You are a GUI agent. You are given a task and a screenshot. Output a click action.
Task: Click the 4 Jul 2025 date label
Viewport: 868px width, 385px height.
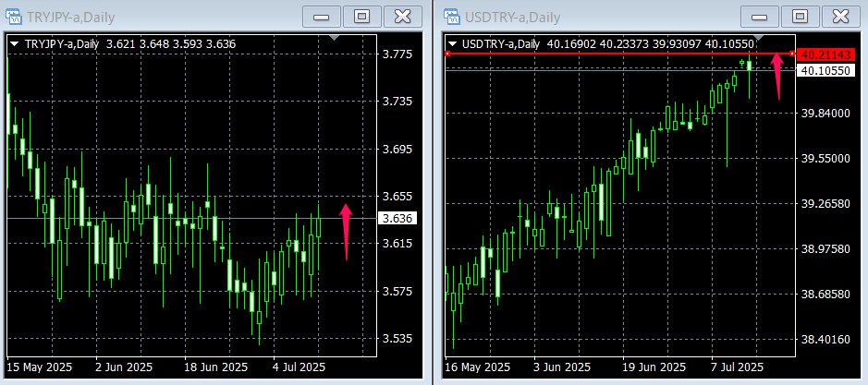[x=300, y=367]
